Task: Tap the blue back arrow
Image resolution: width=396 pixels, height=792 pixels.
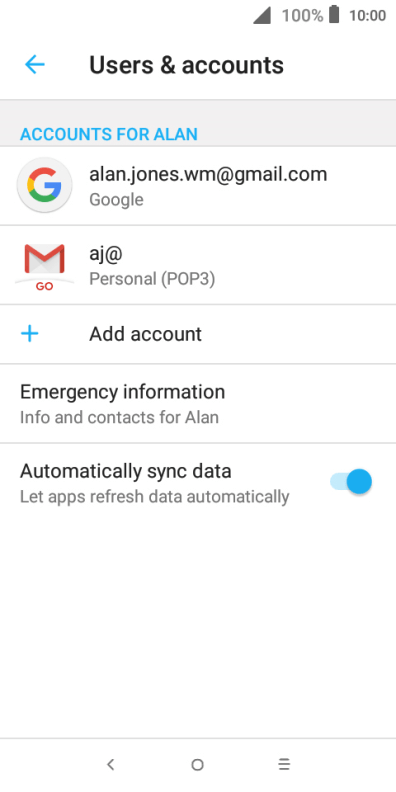Action: tap(35, 65)
